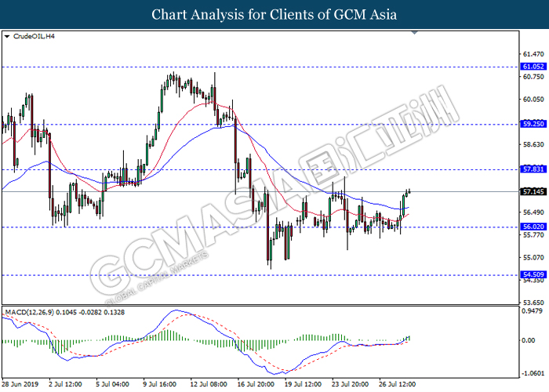Viewport: 549px width, 392px height.
Task: Click the chart title banner text
Action: (274, 14)
